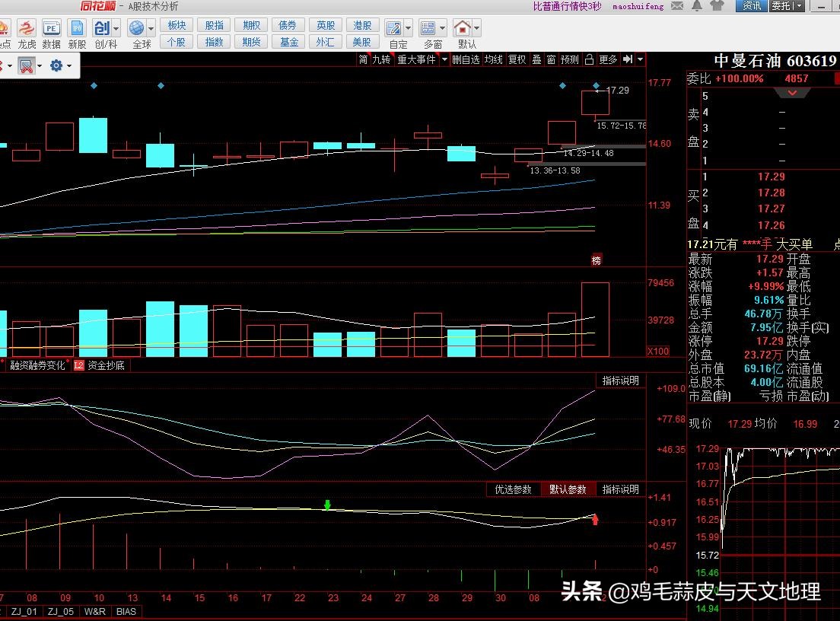Toggle 均线 moving average display
840x621 pixels.
tap(493, 59)
